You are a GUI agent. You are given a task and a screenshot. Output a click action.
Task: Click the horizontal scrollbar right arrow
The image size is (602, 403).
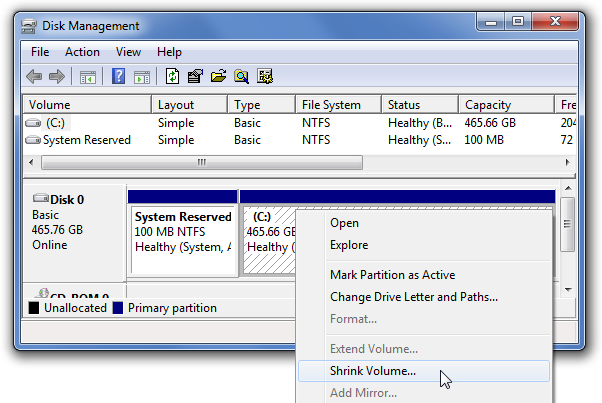567,162
